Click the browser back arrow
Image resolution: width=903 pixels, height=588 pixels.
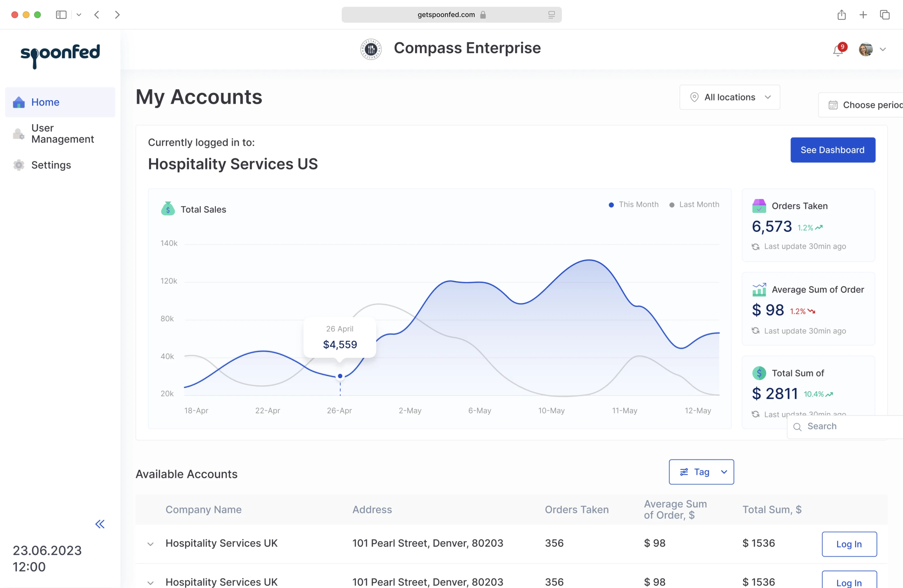(x=97, y=15)
